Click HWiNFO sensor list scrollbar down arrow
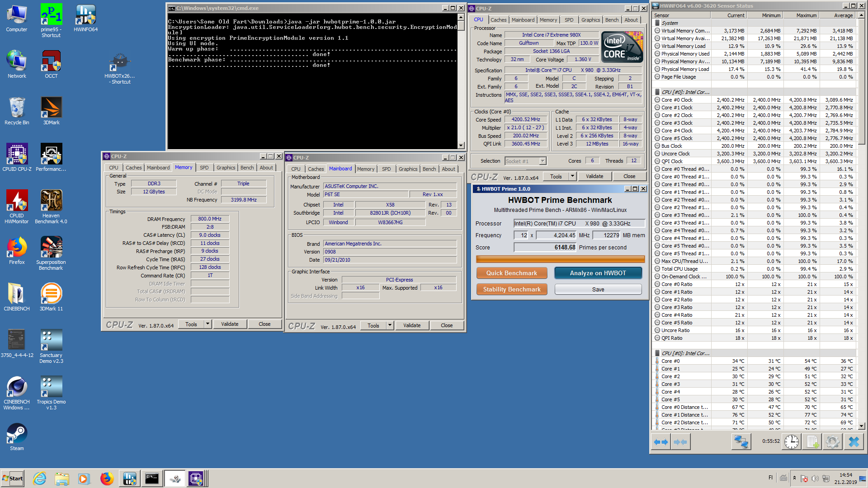 coord(862,426)
